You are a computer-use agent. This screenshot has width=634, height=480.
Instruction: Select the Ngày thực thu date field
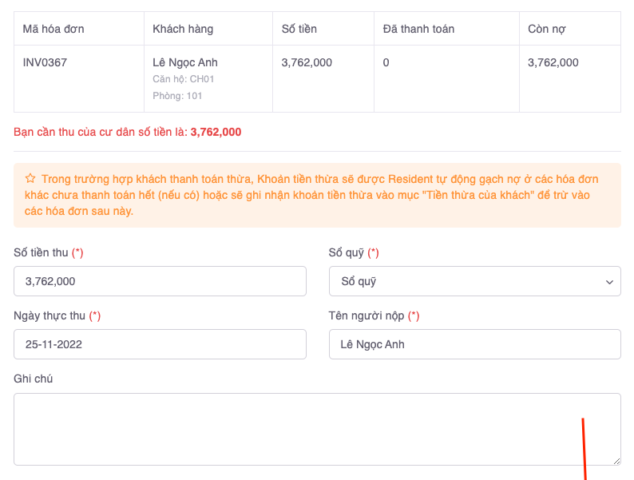(160, 345)
